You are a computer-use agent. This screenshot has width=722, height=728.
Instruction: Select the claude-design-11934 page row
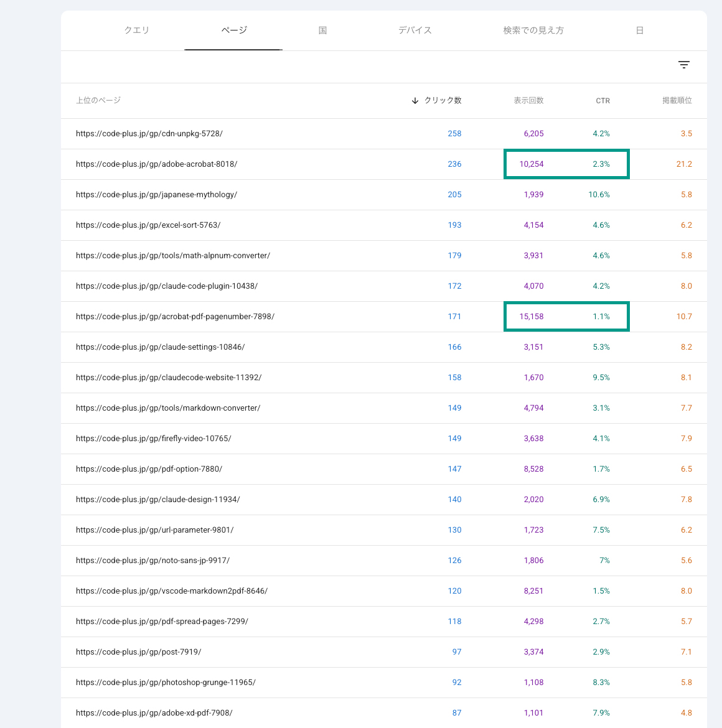(x=384, y=500)
